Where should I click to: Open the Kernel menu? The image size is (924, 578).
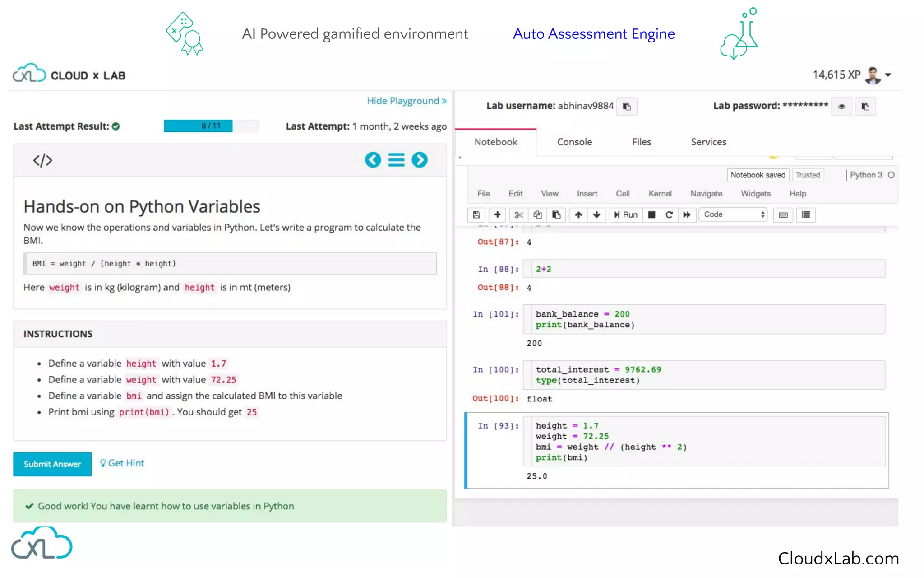660,194
